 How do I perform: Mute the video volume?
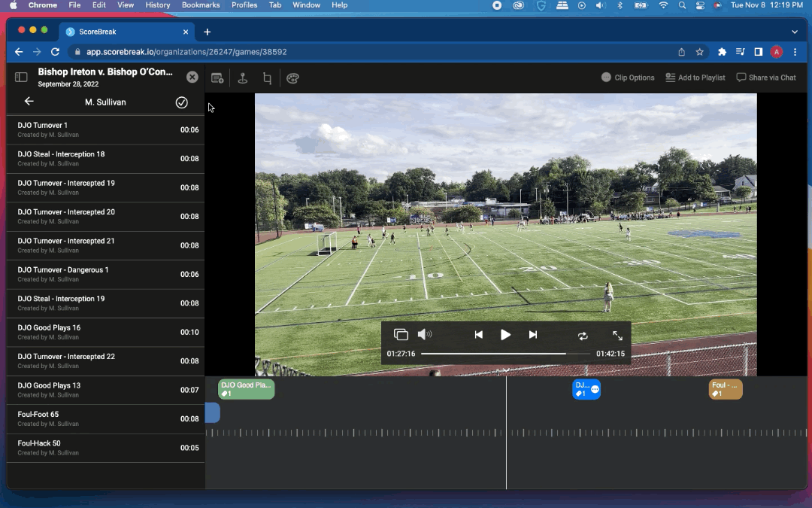425,334
